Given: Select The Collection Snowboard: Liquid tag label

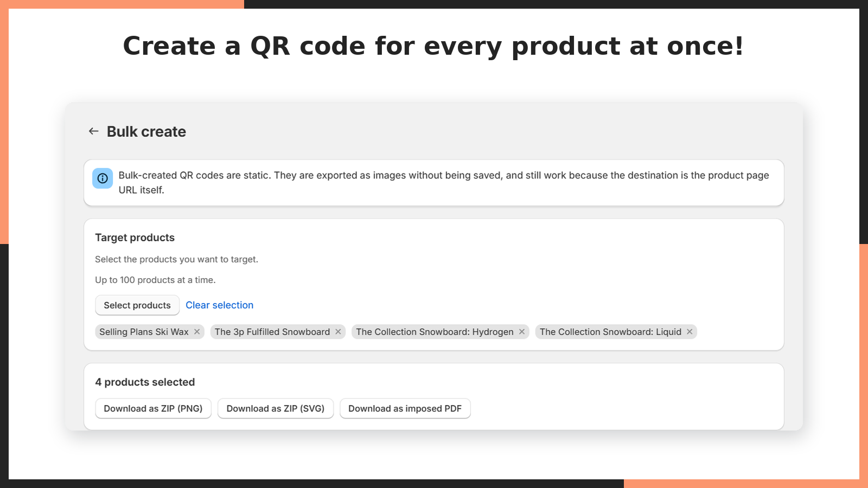Looking at the screenshot, I should (x=610, y=332).
